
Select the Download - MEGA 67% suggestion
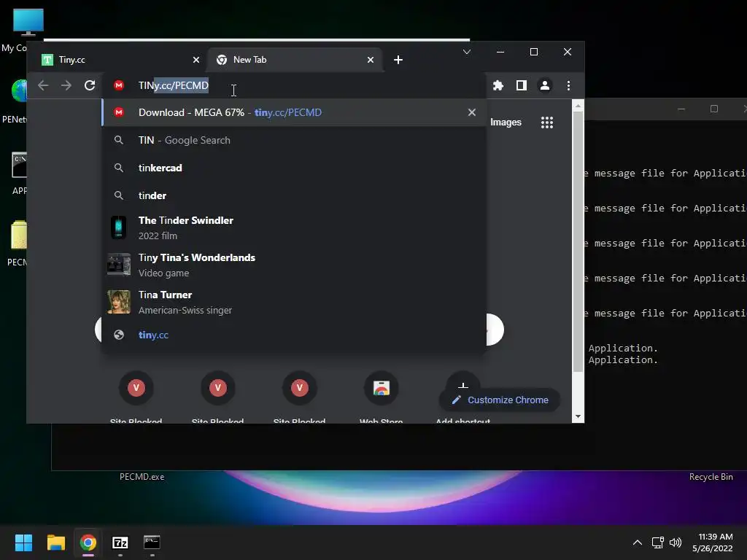[295, 112]
